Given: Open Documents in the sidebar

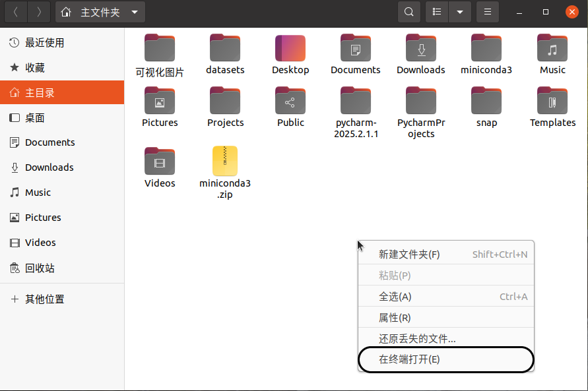Looking at the screenshot, I should pos(62,142).
